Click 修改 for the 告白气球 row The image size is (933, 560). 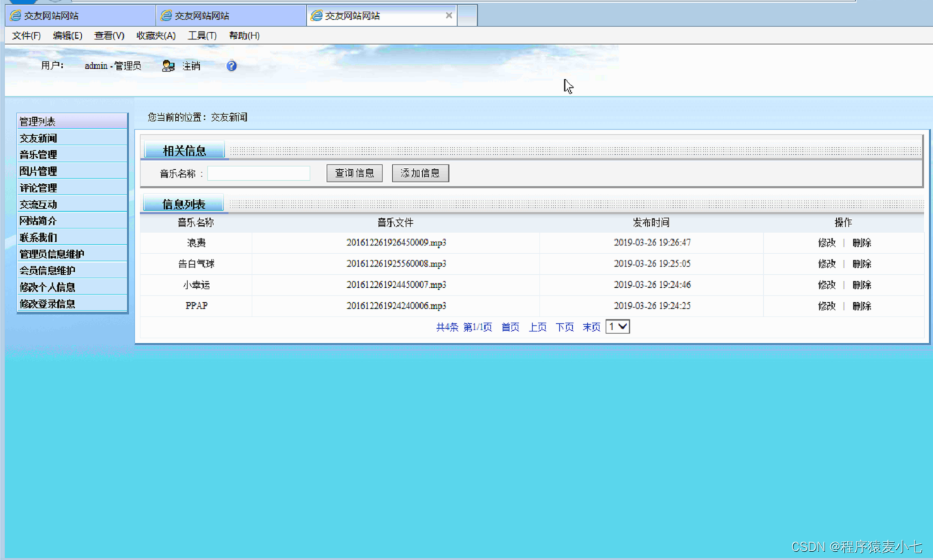click(x=827, y=263)
